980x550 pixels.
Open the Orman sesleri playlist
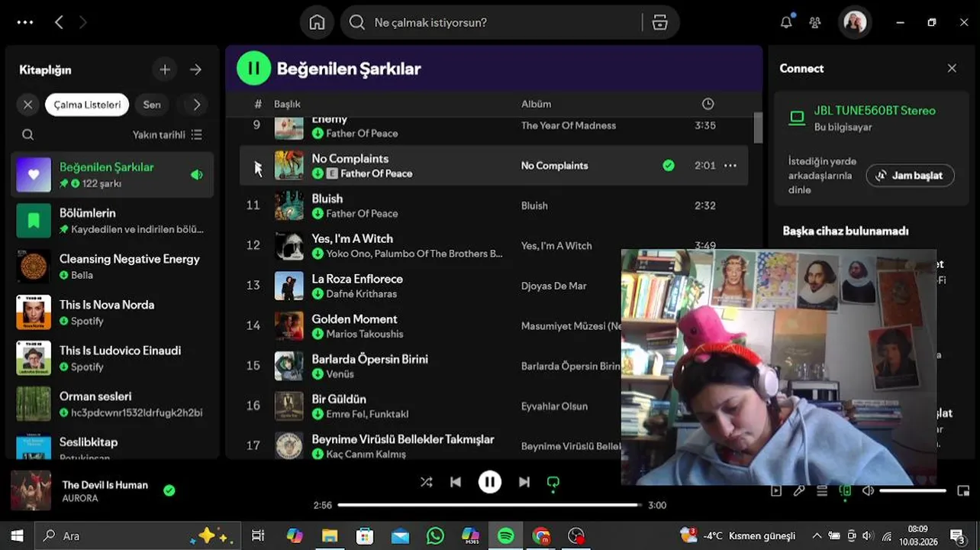coord(112,404)
